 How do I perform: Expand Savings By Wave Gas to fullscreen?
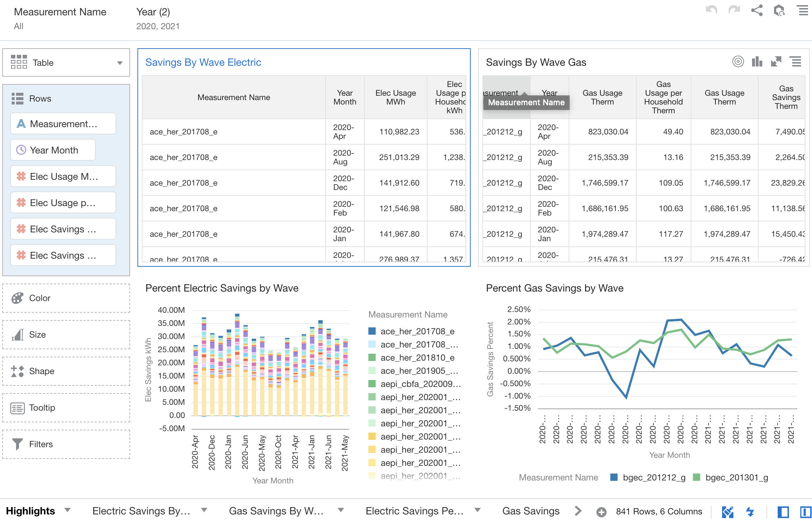point(777,62)
